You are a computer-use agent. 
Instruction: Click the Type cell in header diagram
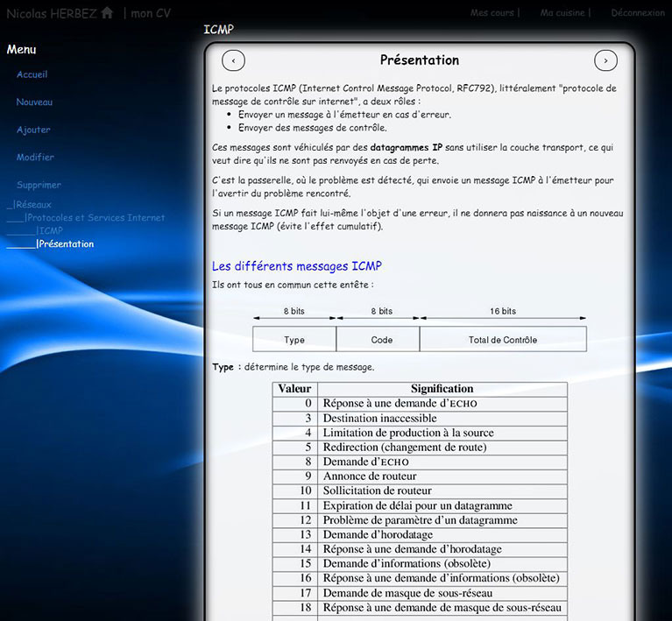(294, 340)
